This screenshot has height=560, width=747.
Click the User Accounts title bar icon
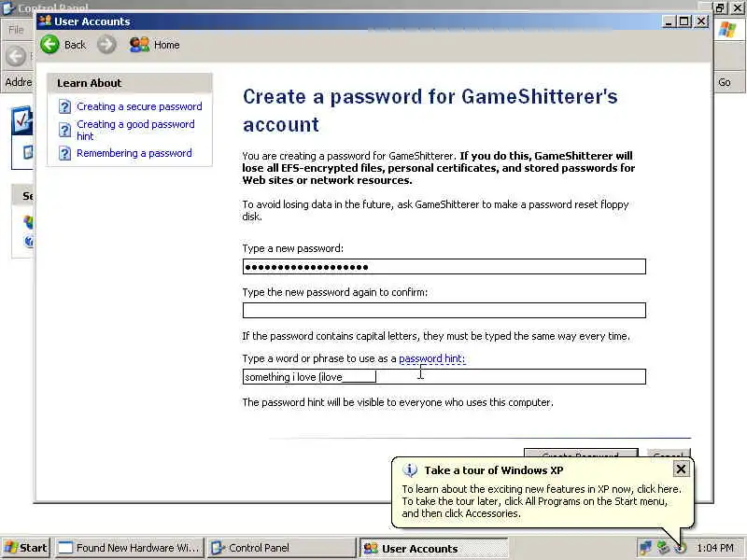(45, 21)
